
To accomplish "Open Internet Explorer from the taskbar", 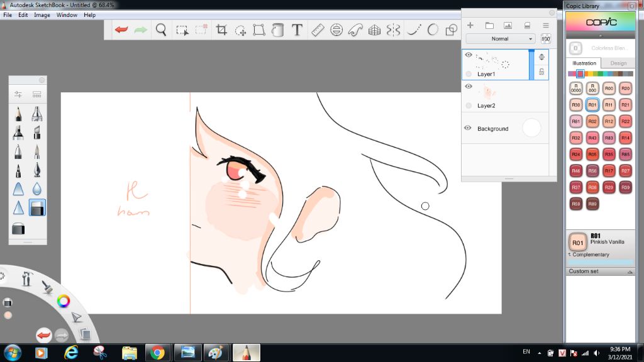I will (x=71, y=353).
